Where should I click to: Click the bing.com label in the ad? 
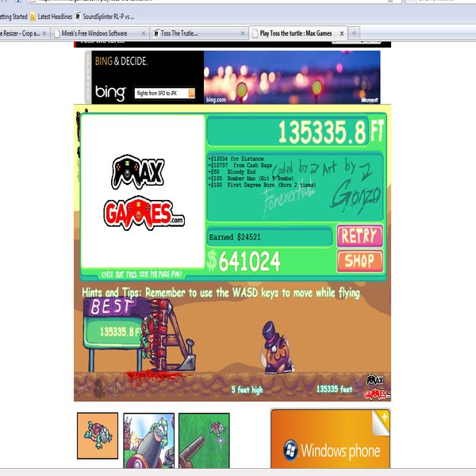[216, 99]
